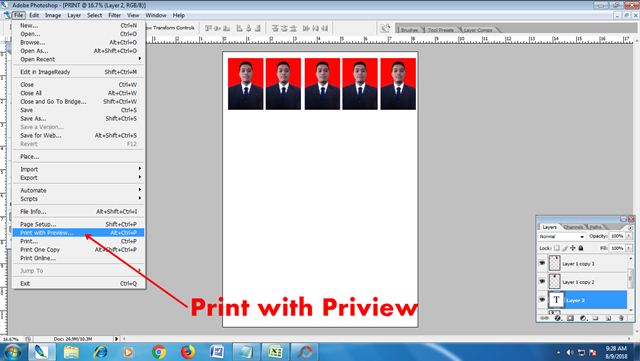The height and width of the screenshot is (361, 640).
Task: Open the Select menu
Action: tap(94, 15)
